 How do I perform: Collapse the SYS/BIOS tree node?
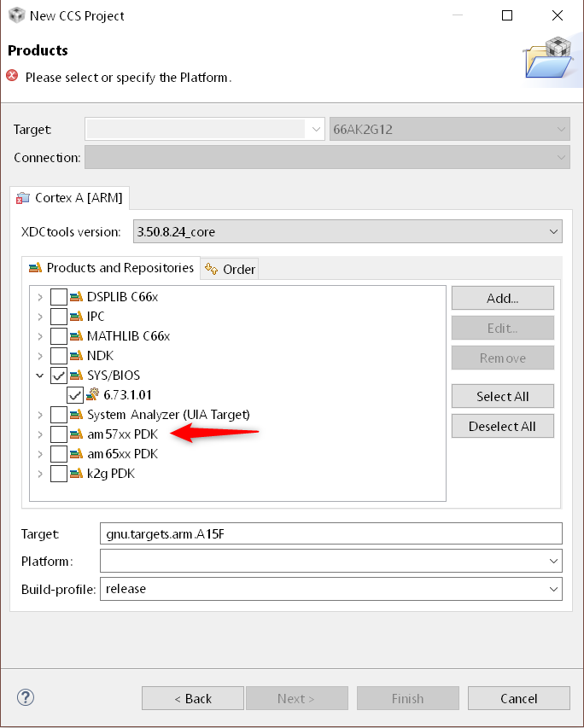[40, 376]
